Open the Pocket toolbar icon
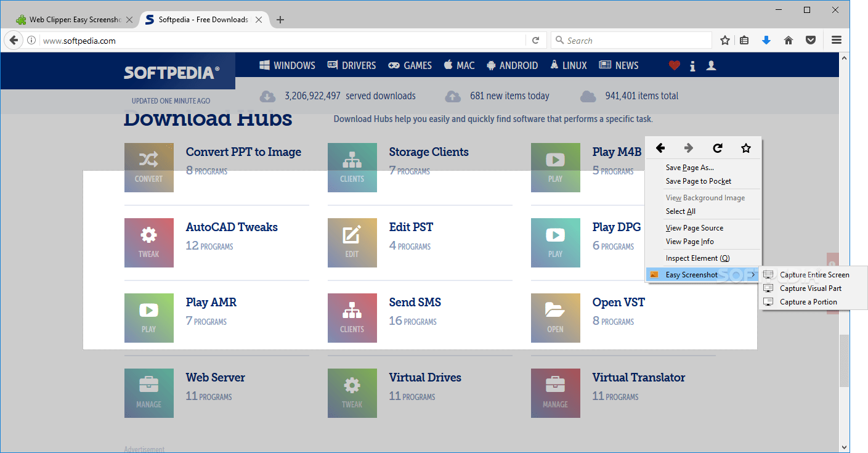868x453 pixels. [x=811, y=41]
